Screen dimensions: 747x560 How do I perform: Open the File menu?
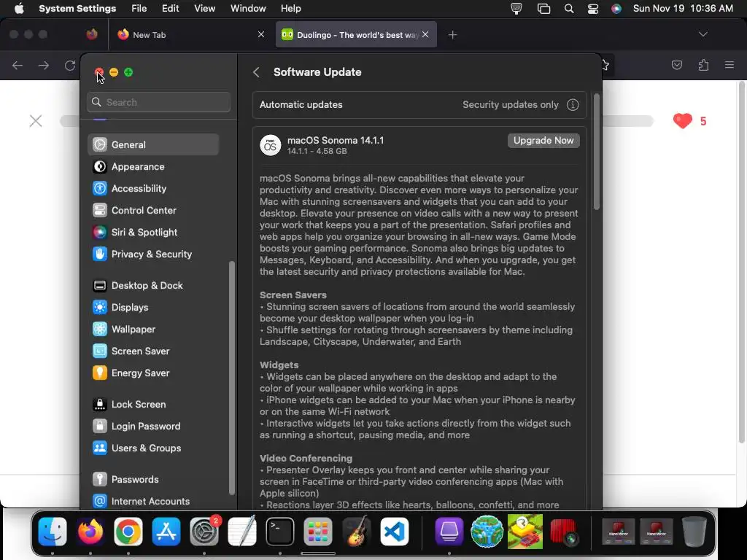(139, 9)
